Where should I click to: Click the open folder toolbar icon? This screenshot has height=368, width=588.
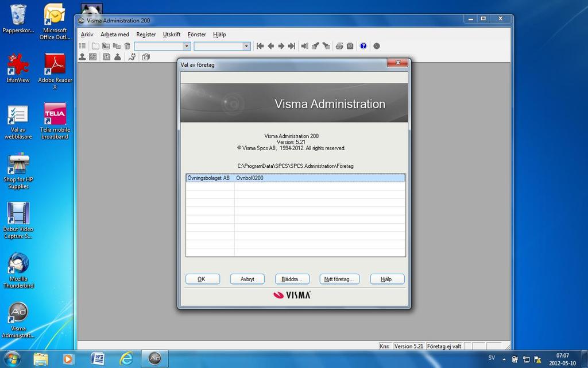coord(96,46)
